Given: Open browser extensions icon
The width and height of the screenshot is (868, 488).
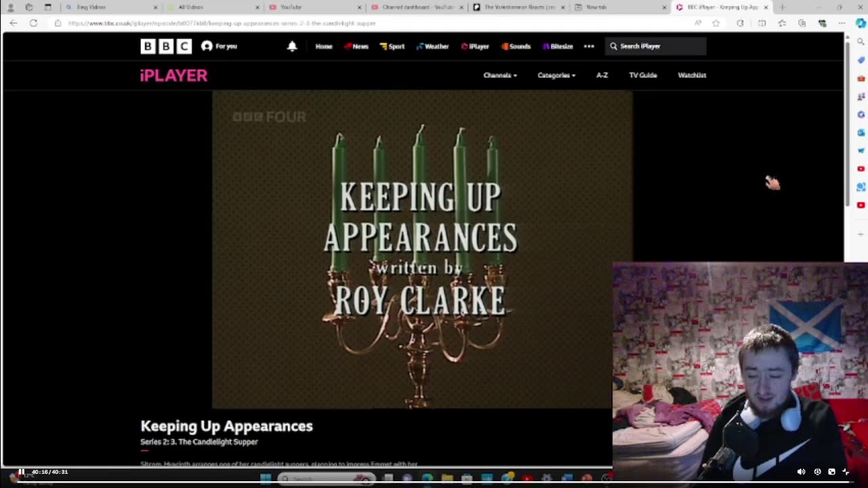Looking at the screenshot, I should (740, 23).
